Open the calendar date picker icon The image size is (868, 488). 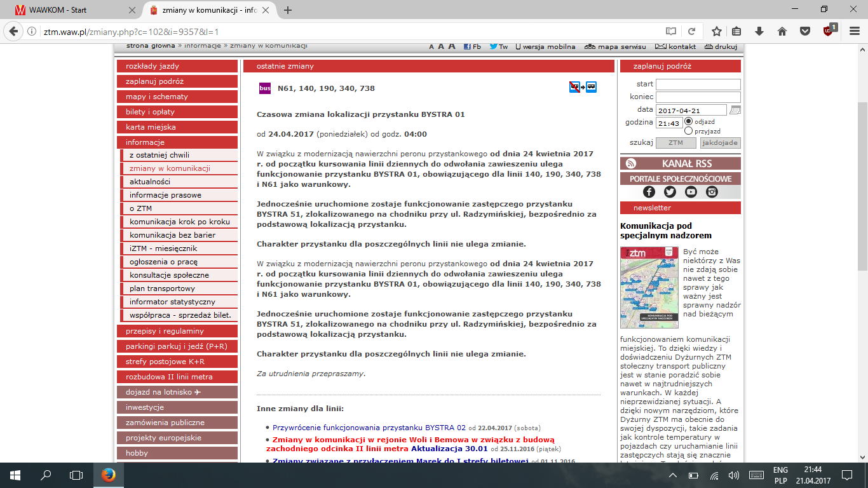pos(735,110)
